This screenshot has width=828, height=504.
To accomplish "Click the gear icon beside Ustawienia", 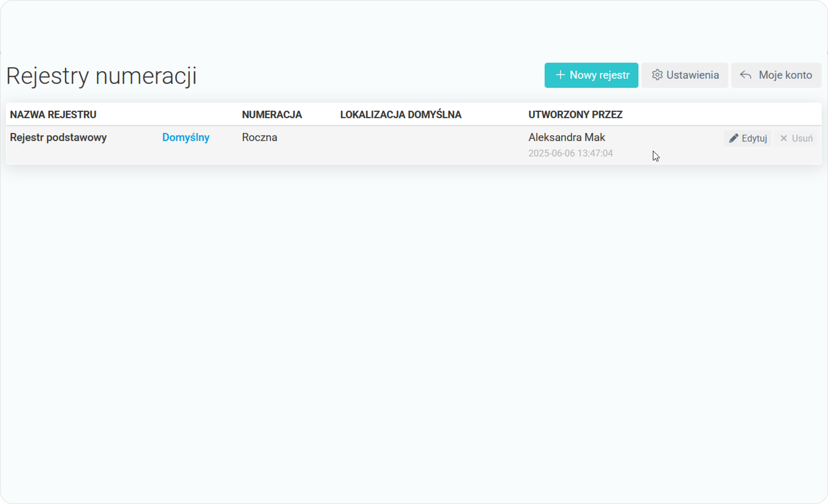I will point(657,75).
